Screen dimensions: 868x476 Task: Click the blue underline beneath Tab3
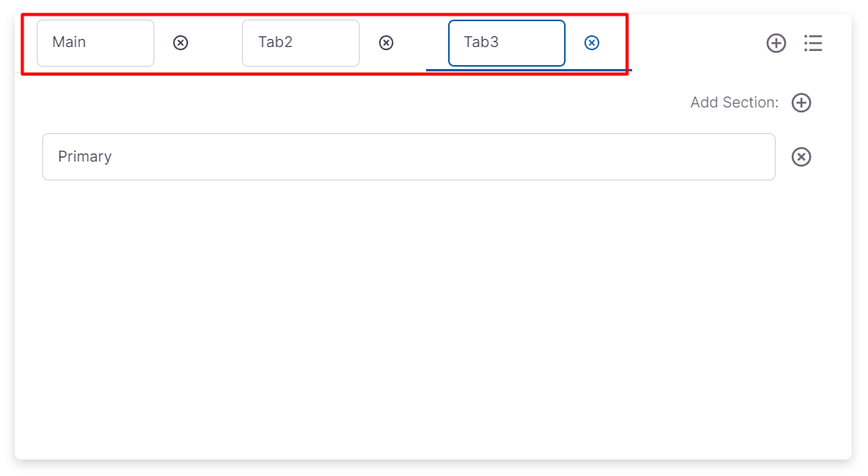tap(529, 70)
